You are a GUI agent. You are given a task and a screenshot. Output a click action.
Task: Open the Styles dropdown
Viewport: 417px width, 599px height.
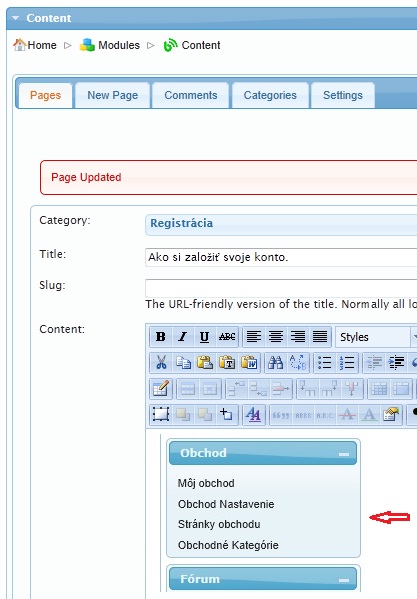tap(376, 337)
